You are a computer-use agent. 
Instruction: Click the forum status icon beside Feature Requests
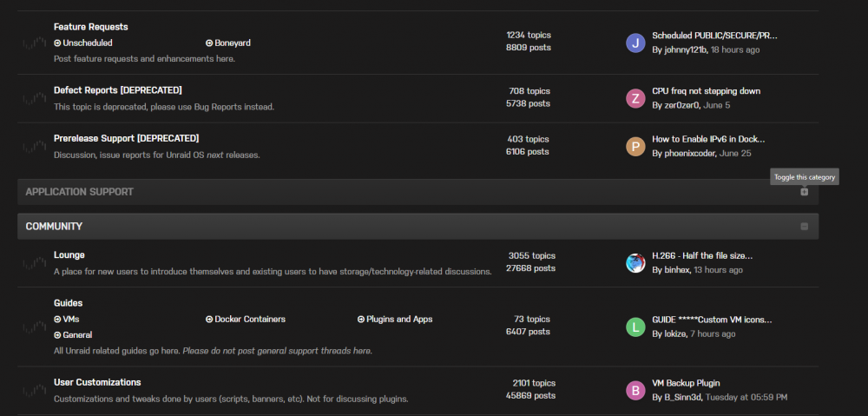pos(35,43)
